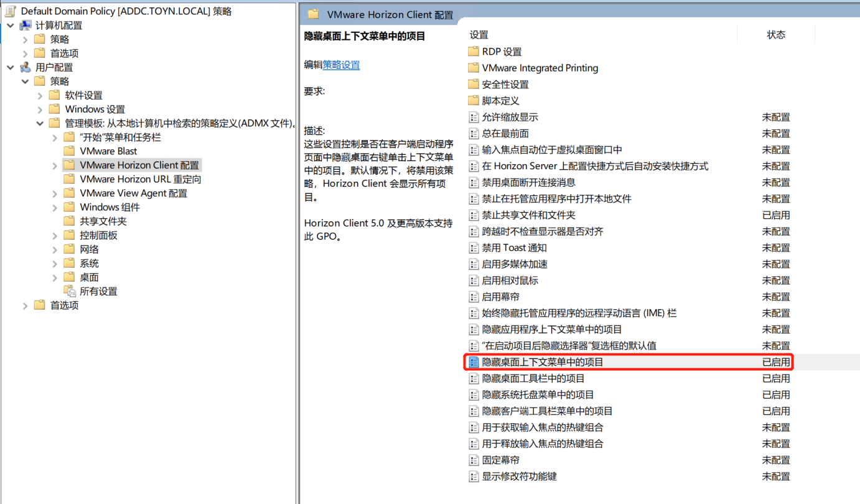This screenshot has width=860, height=504.
Task: Select 策略 under 计算机配置
Action: (x=60, y=39)
